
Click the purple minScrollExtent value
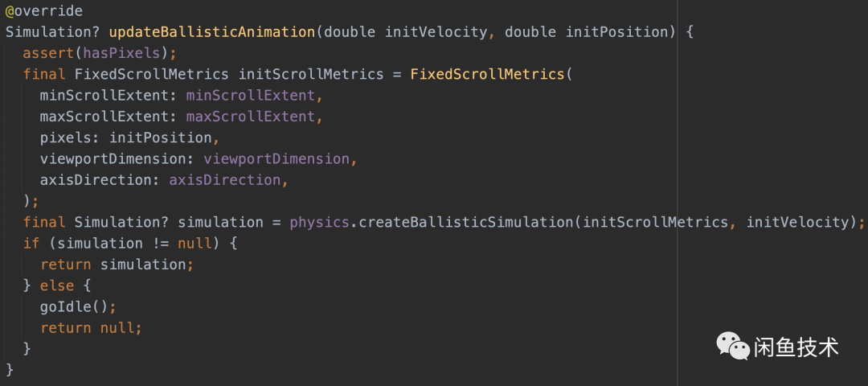250,96
